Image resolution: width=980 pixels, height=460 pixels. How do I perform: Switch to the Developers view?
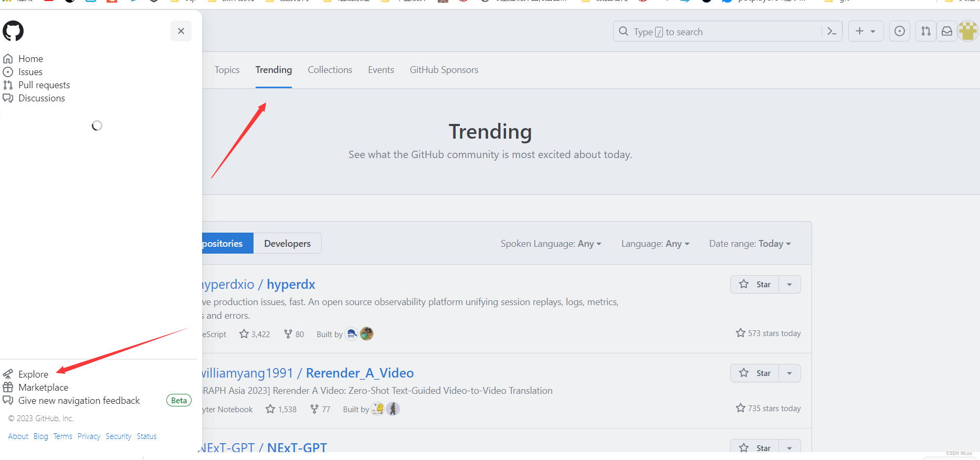(288, 243)
